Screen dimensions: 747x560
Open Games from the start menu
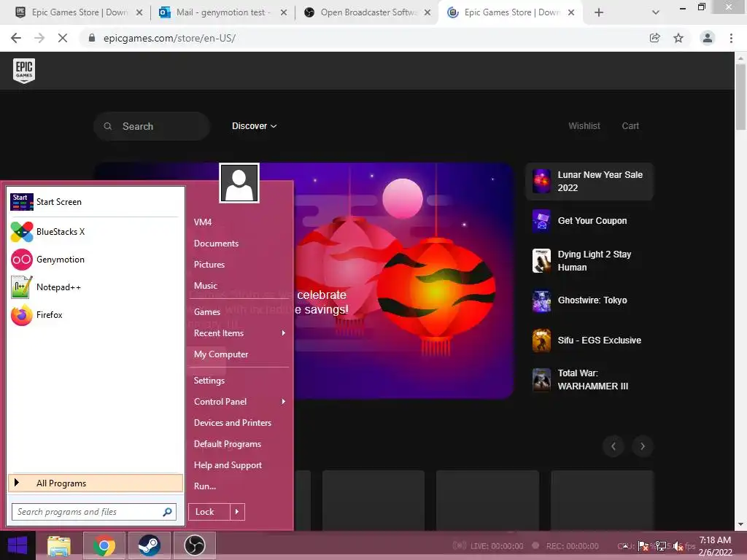(x=206, y=312)
